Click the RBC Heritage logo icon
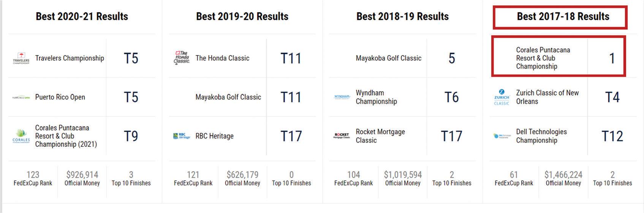The height and width of the screenshot is (213, 644). point(182,136)
